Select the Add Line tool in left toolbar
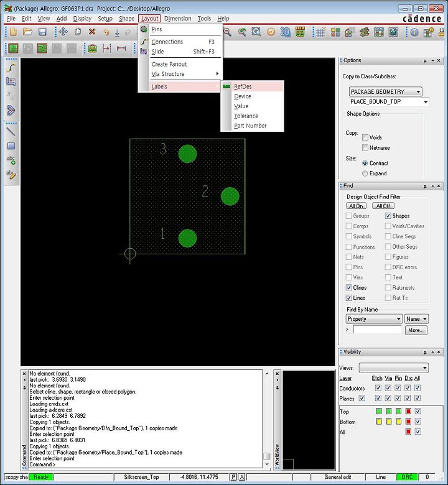The image size is (448, 485). pos(11,131)
